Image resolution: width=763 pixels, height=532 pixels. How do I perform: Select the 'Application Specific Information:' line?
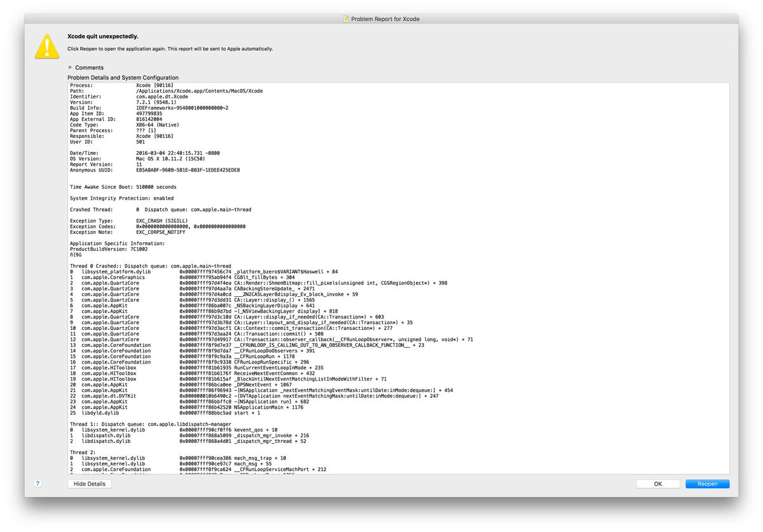(117, 243)
